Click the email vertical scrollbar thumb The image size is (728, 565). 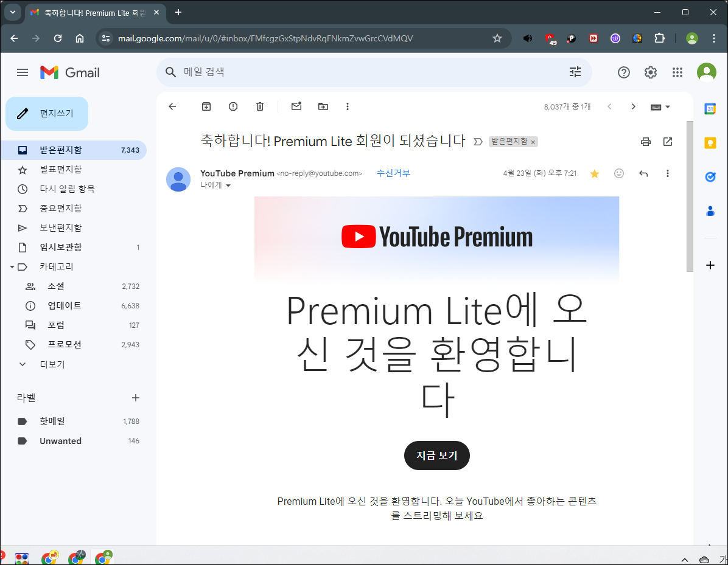(x=690, y=196)
